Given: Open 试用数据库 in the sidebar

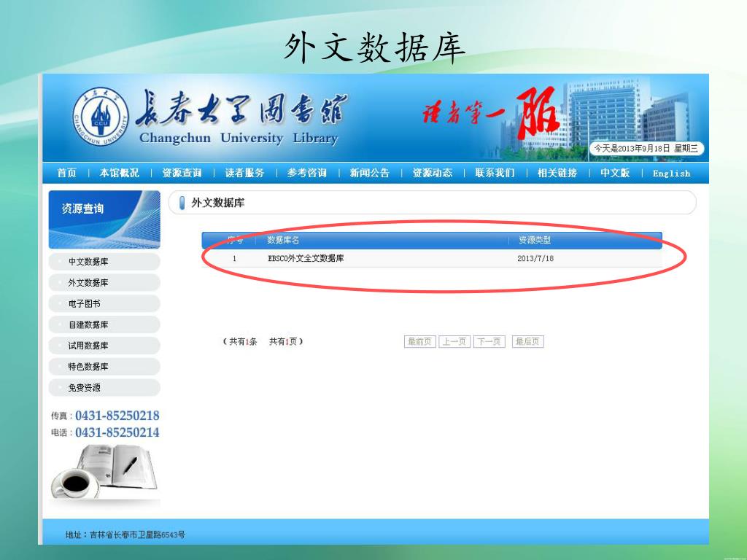Looking at the screenshot, I should [x=104, y=345].
